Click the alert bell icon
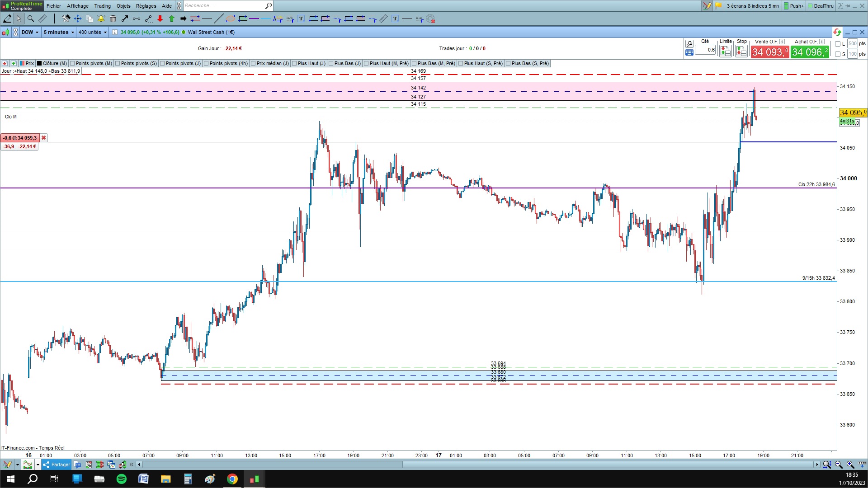The height and width of the screenshot is (488, 868). (101, 19)
